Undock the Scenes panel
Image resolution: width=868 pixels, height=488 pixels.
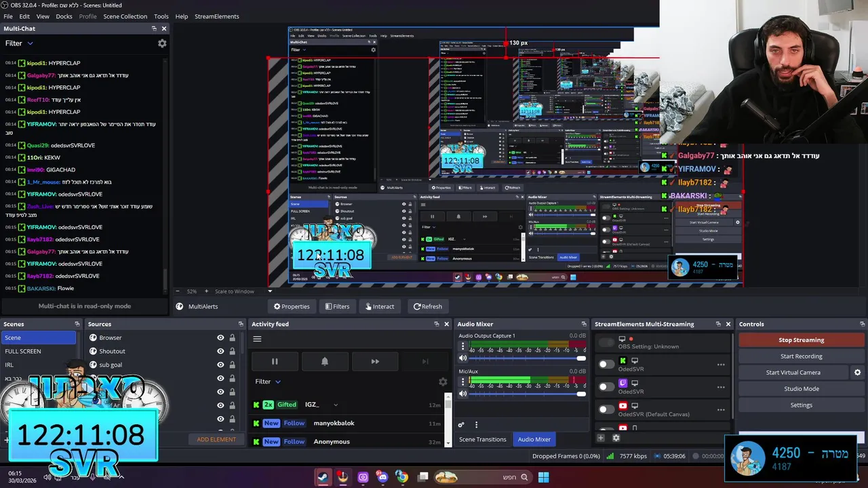pos(77,324)
